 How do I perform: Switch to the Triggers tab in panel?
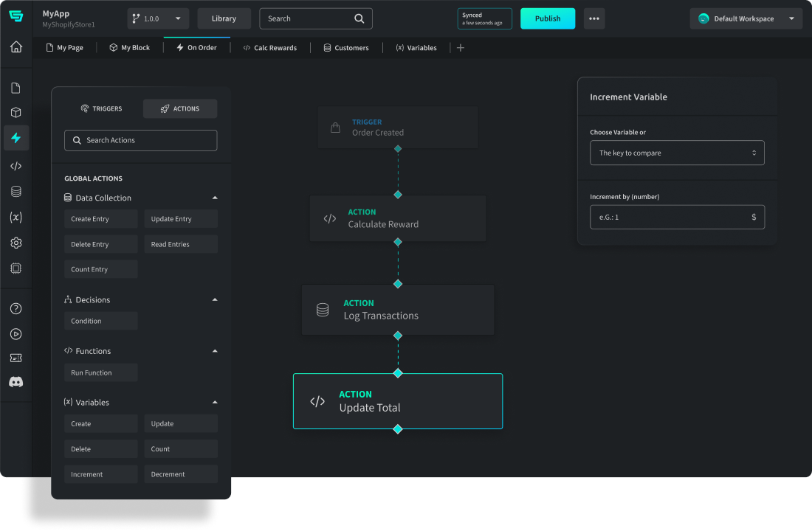(102, 108)
